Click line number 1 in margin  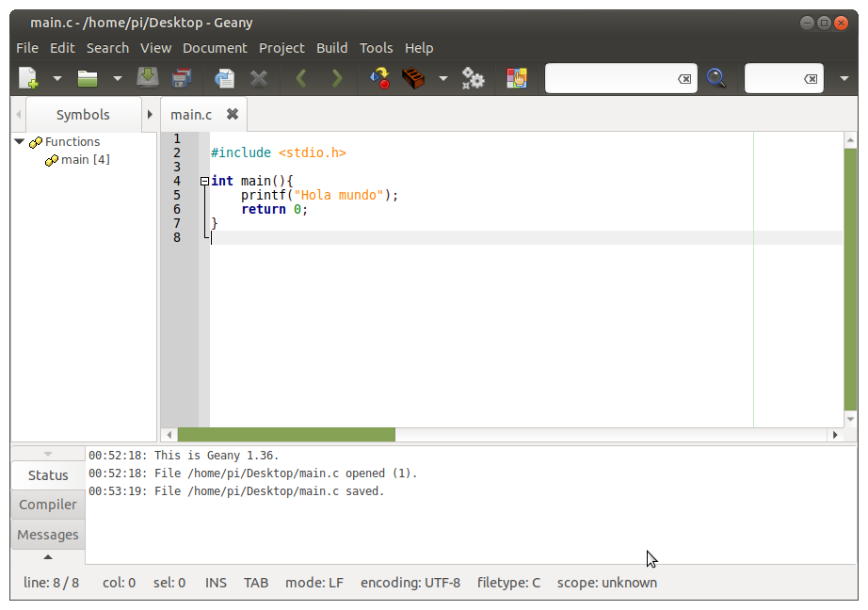(x=177, y=138)
